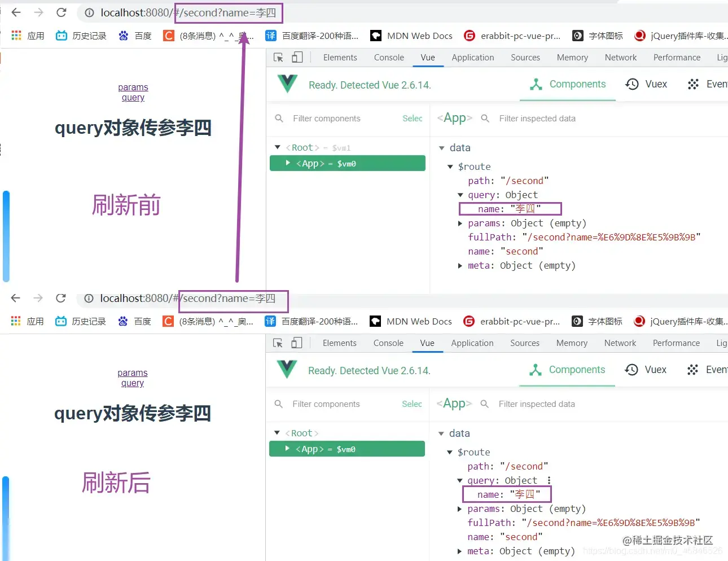Open 百度 bookmark in upper browser
Screen dimensions: 728x561
(135, 36)
